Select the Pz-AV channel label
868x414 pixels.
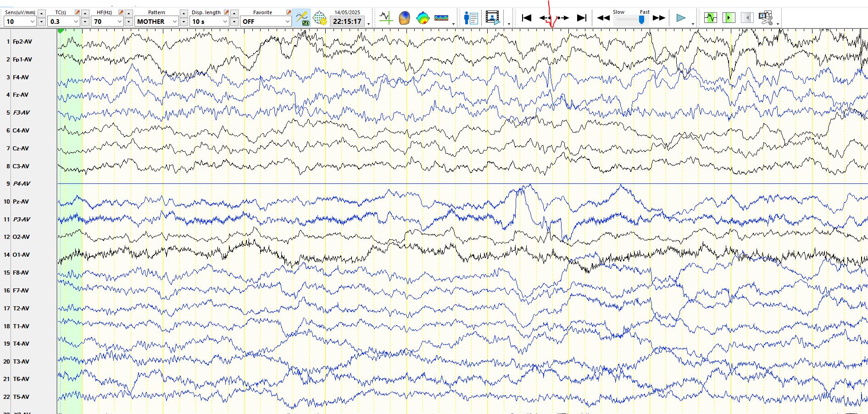click(21, 202)
